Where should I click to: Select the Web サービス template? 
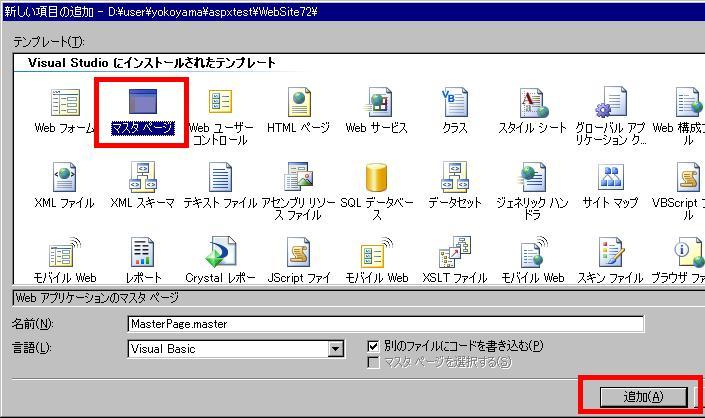(x=377, y=111)
